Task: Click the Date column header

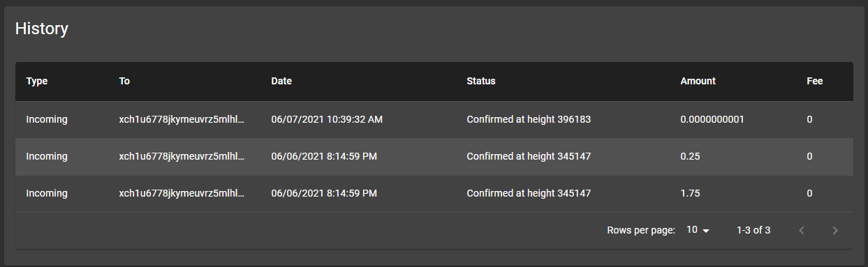Action: tap(281, 81)
